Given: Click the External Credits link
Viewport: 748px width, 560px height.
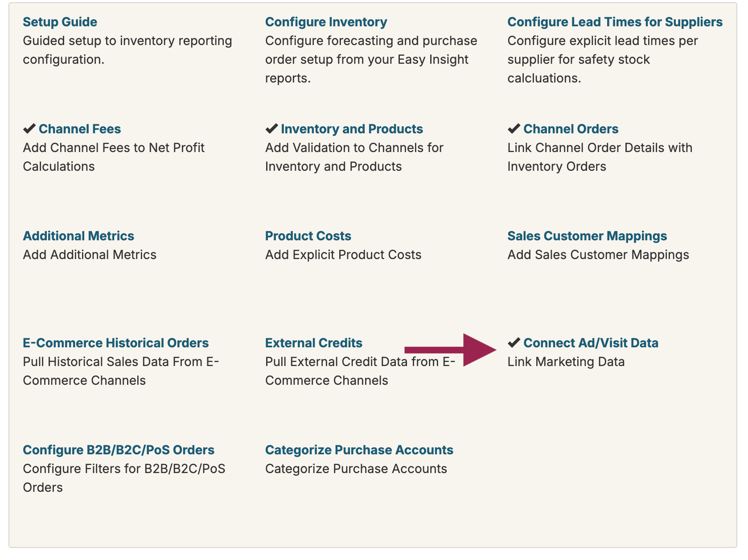Looking at the screenshot, I should (313, 343).
